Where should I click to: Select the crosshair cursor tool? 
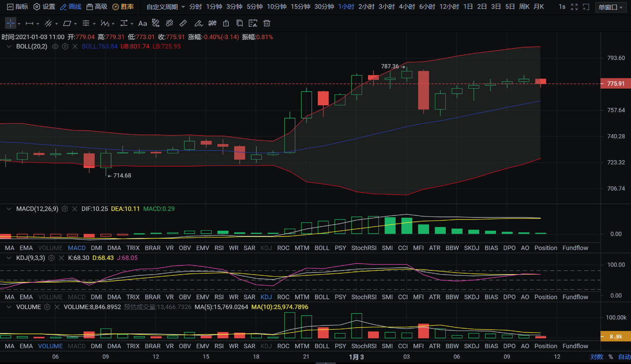point(10,23)
